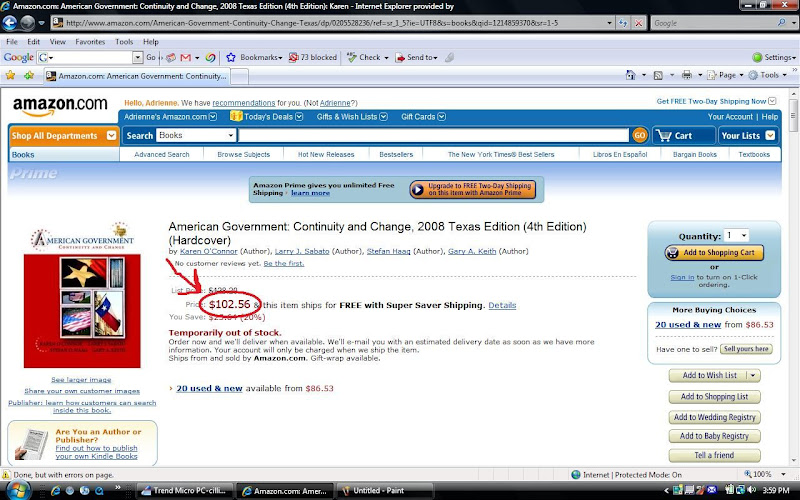This screenshot has height=500, width=800.
Task: Click the search magnifier icon in Google box
Action: point(781,23)
